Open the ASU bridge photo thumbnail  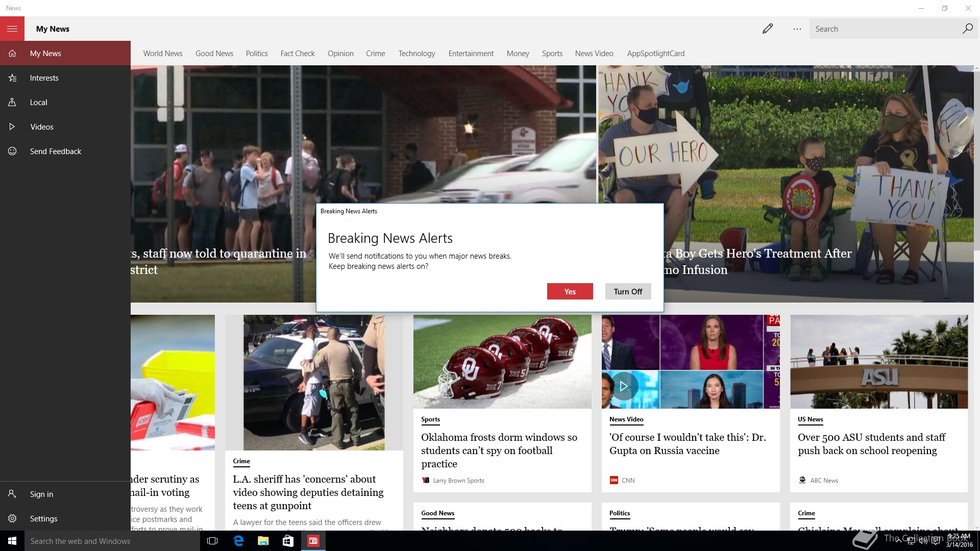click(x=879, y=361)
